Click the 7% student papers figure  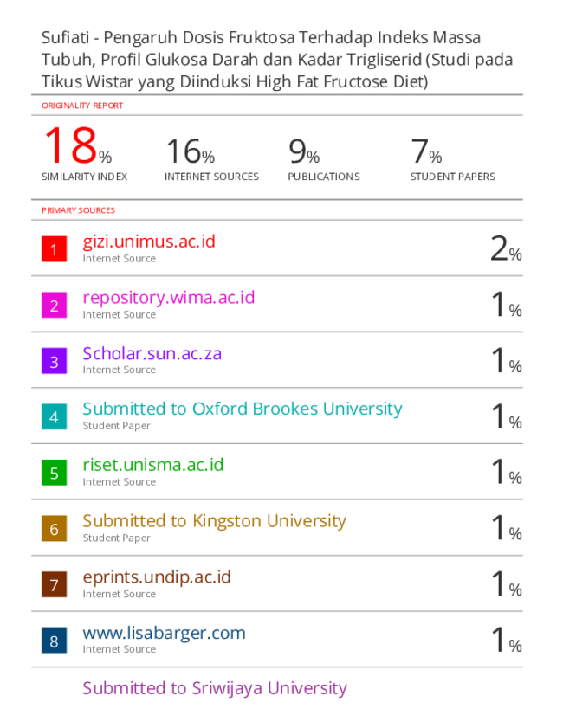[x=426, y=151]
